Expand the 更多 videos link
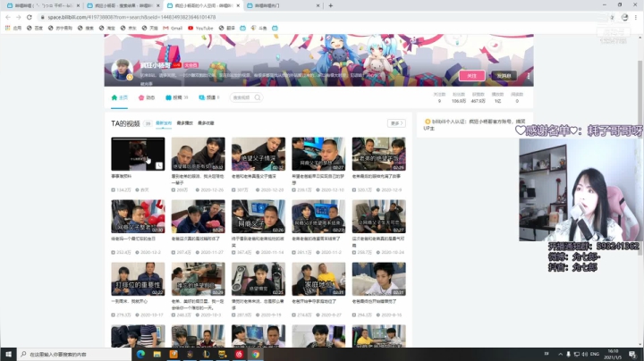644x361 pixels. tap(396, 123)
